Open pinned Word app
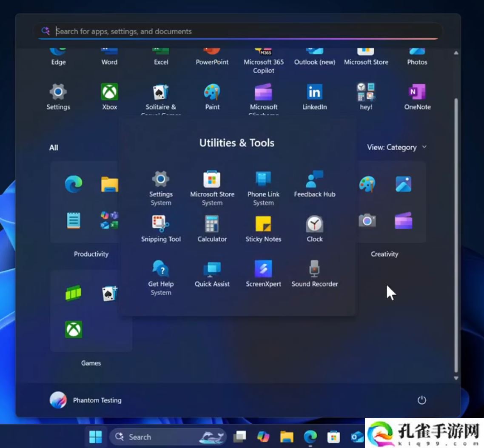The height and width of the screenshot is (448, 484). coord(109,57)
